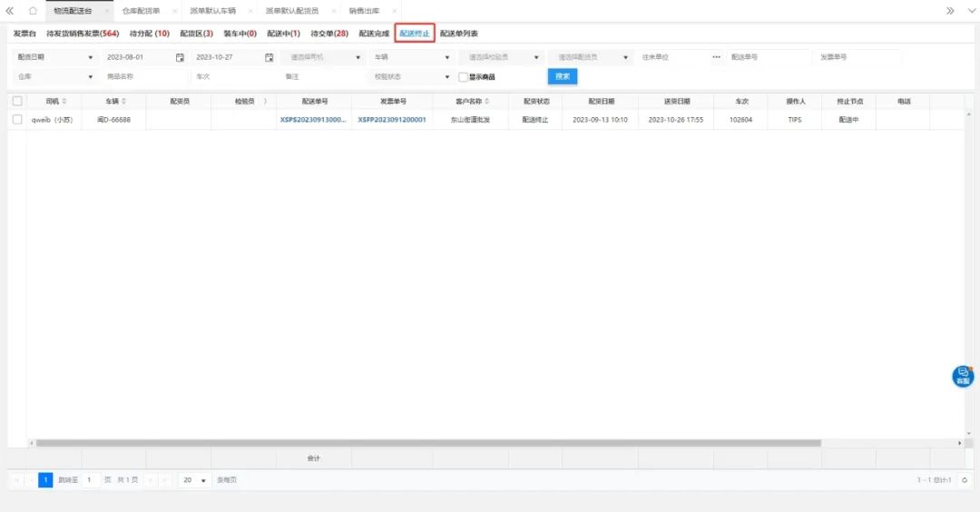Click the refresh icon at bottom right
This screenshot has width=980, height=512.
pos(965,480)
